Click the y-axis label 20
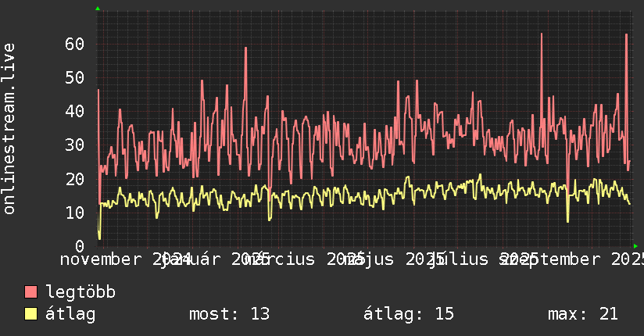 coord(74,179)
